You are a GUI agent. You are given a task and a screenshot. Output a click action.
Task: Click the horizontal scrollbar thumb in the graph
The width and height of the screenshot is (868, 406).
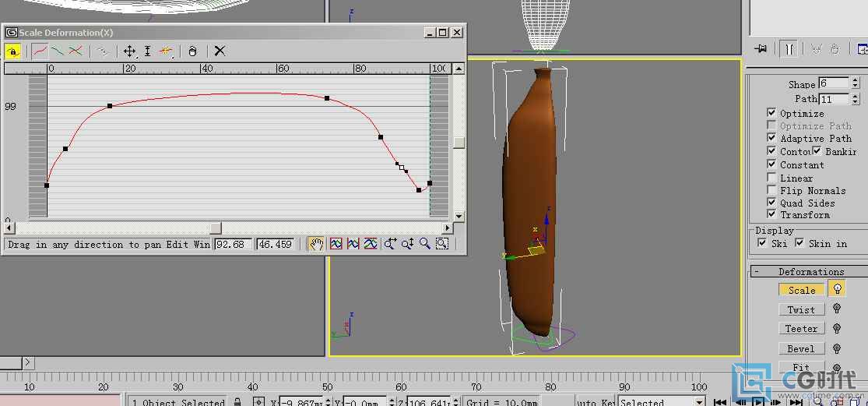pos(216,228)
